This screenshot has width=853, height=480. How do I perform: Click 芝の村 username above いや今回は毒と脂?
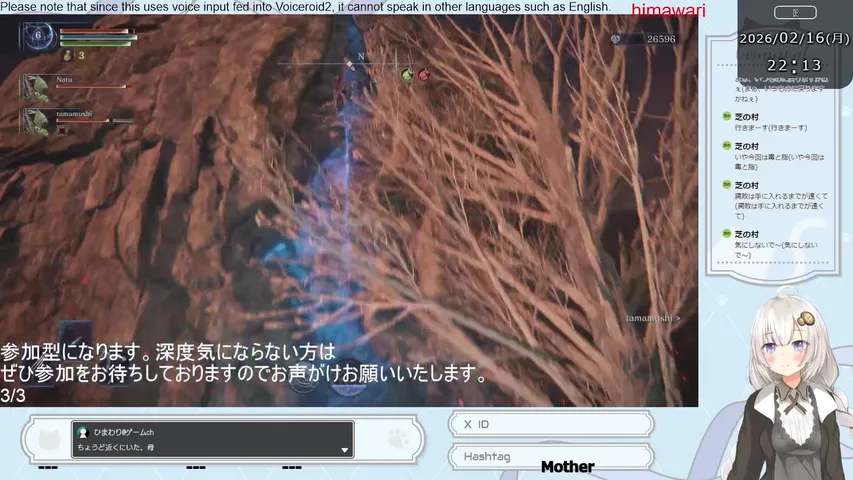click(746, 146)
